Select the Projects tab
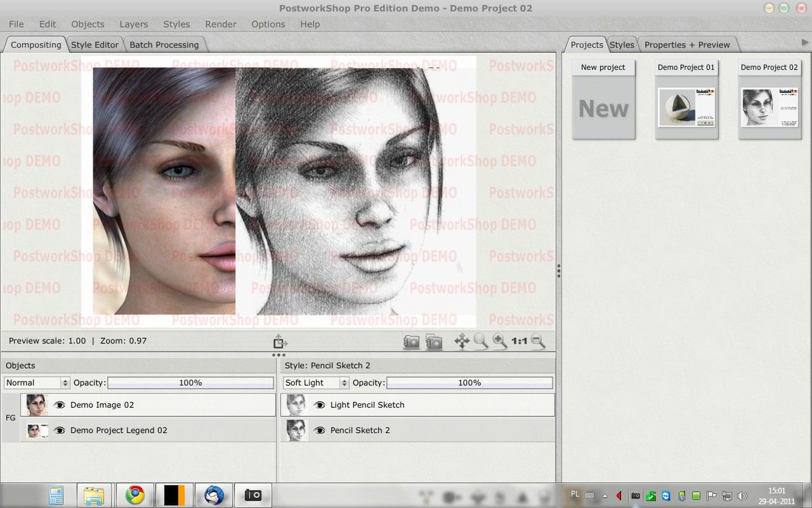The width and height of the screenshot is (812, 508). coord(587,44)
